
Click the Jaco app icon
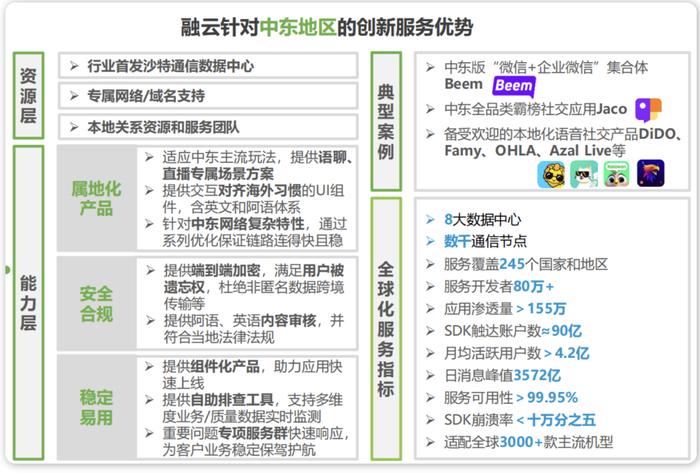click(648, 109)
